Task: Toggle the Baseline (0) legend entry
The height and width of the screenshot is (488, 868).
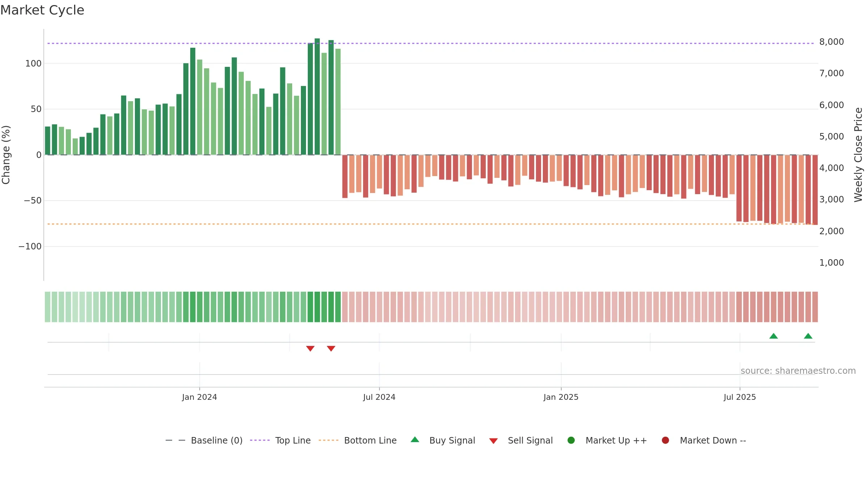Action: (204, 440)
